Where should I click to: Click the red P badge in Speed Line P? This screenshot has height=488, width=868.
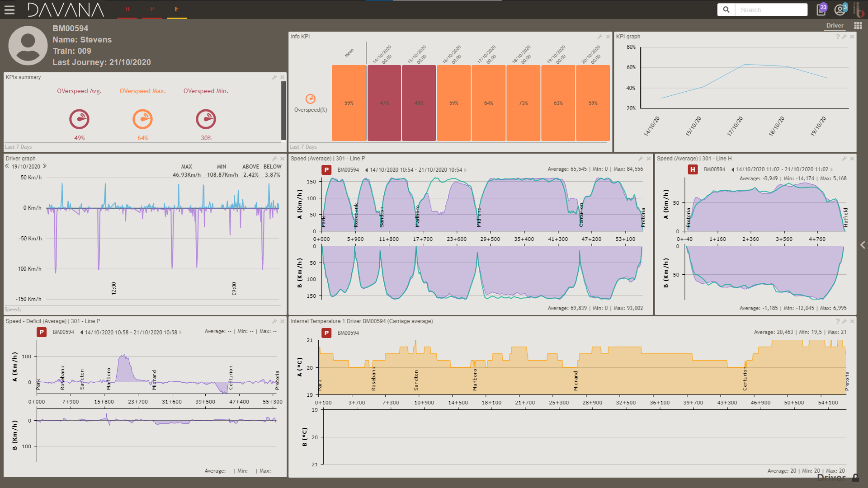click(x=326, y=170)
